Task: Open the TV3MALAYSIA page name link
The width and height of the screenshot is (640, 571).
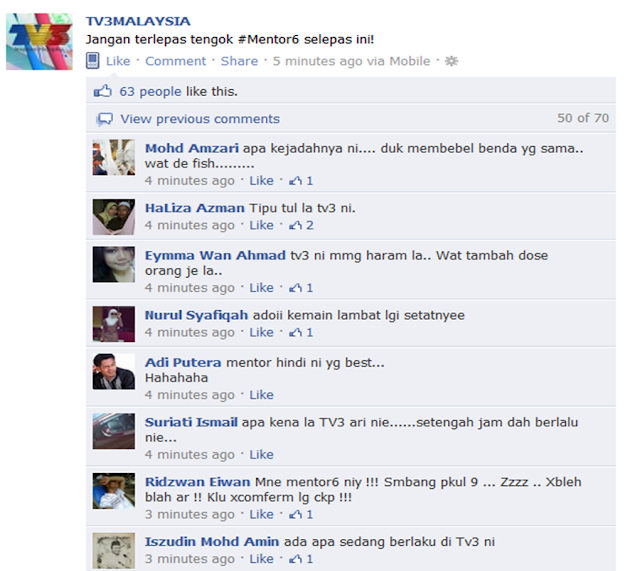Action: click(138, 21)
